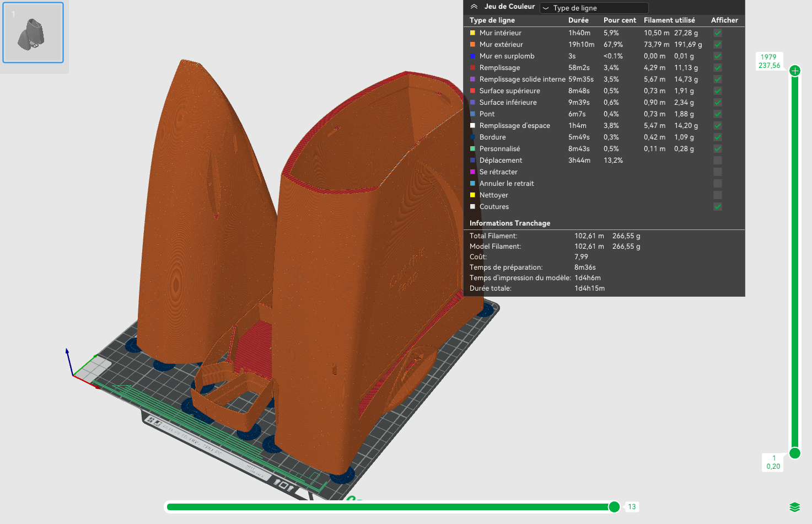The image size is (812, 524).
Task: Click the Total Filament value 102,61 m
Action: (589, 236)
